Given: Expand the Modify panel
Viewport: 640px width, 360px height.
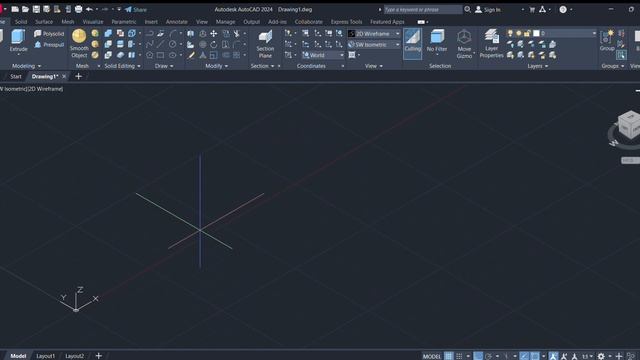Looking at the screenshot, I should coord(216,66).
